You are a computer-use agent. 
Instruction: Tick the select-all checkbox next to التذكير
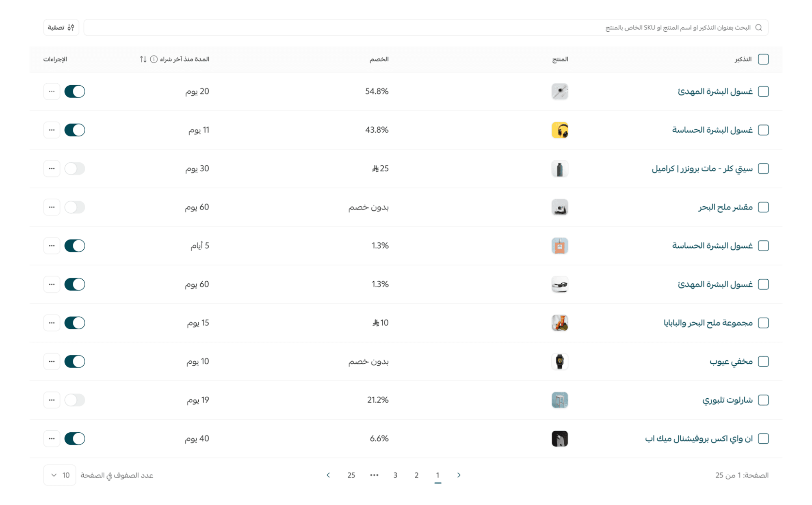[763, 59]
